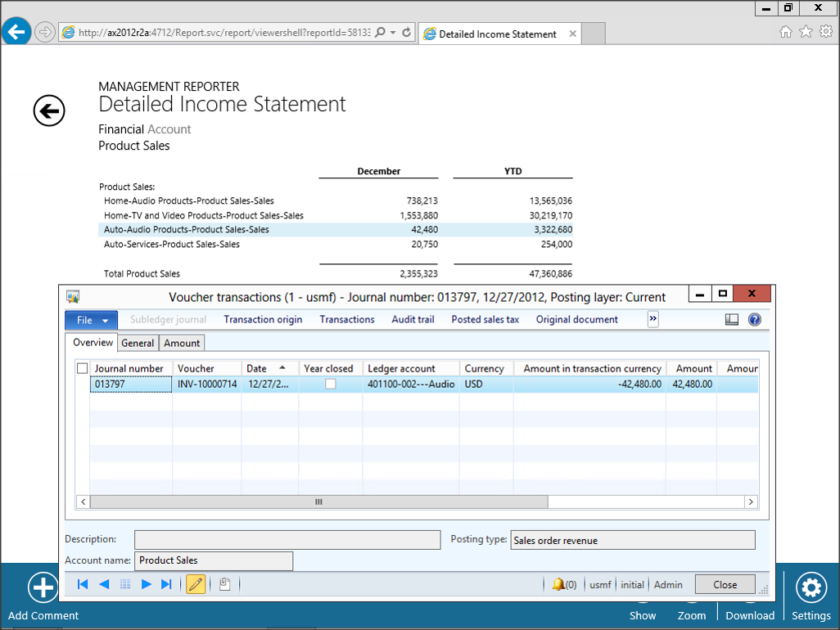Check the select-all box in grid header

coord(82,368)
